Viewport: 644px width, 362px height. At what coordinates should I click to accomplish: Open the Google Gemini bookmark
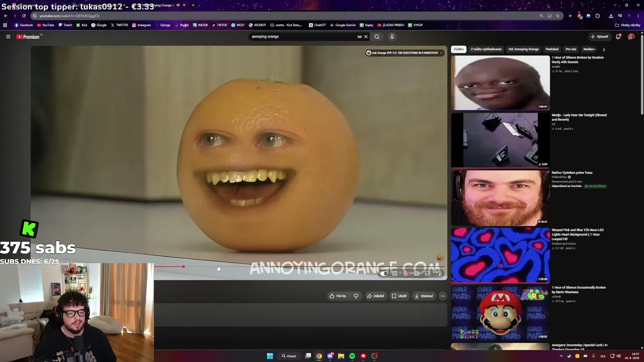[x=343, y=25]
